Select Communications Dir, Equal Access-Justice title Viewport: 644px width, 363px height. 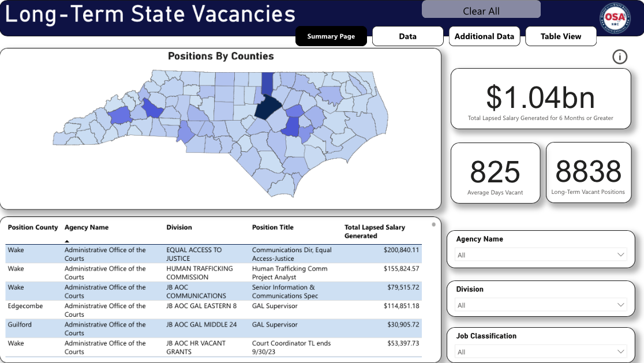tap(291, 254)
